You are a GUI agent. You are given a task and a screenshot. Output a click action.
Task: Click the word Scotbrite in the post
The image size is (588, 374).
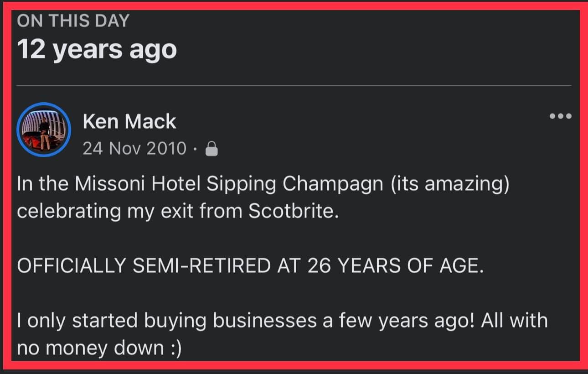293,211
